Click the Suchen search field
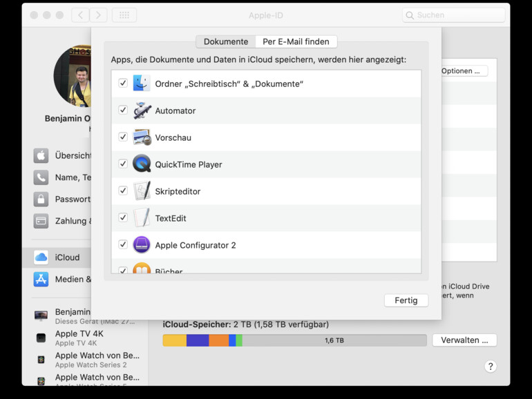532x399 pixels. click(x=454, y=15)
